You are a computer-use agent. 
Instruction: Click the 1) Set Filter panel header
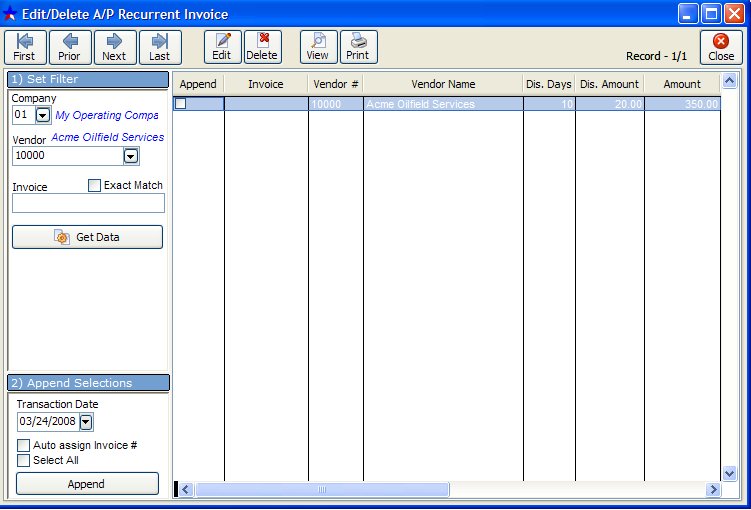pyautogui.click(x=88, y=79)
